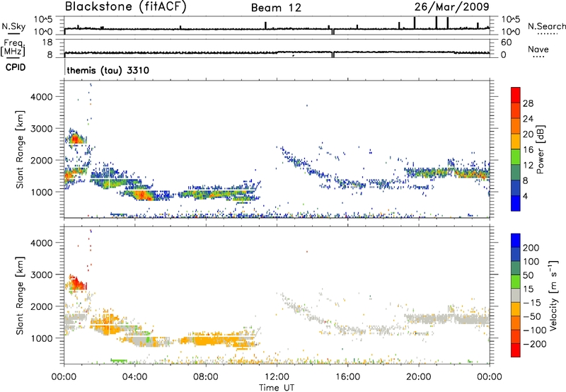Click the N.Search legend label
This screenshot has width=566, height=392.
[546, 26]
